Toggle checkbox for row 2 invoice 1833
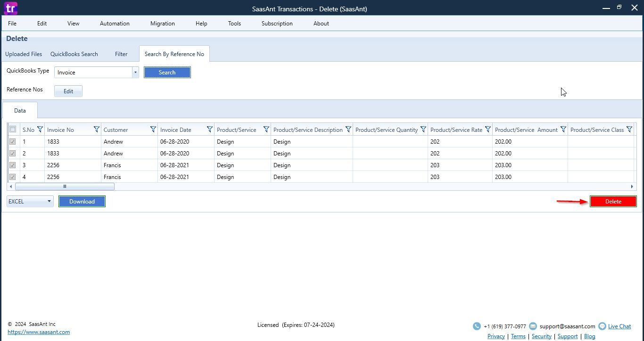Image resolution: width=644 pixels, height=341 pixels. coord(13,153)
